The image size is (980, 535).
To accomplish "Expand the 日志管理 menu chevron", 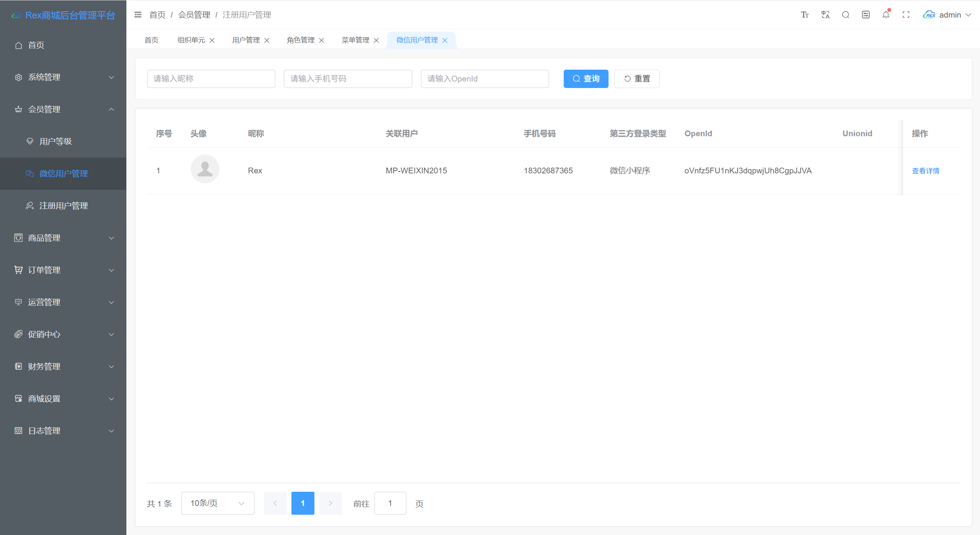I will coord(111,431).
